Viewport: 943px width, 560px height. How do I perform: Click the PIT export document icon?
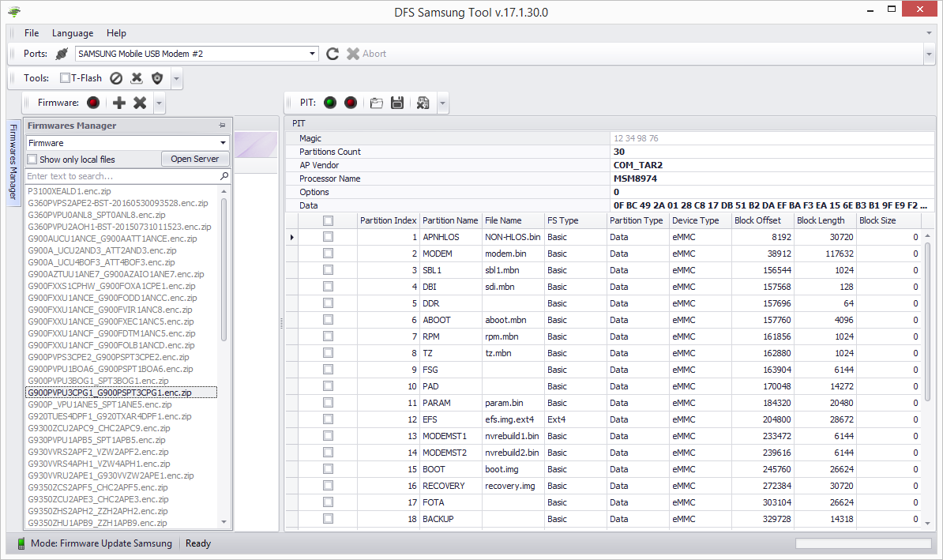coord(423,103)
